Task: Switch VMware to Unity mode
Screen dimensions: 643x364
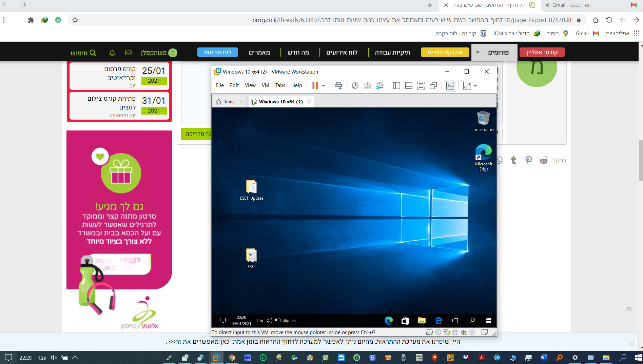Action: [433, 85]
